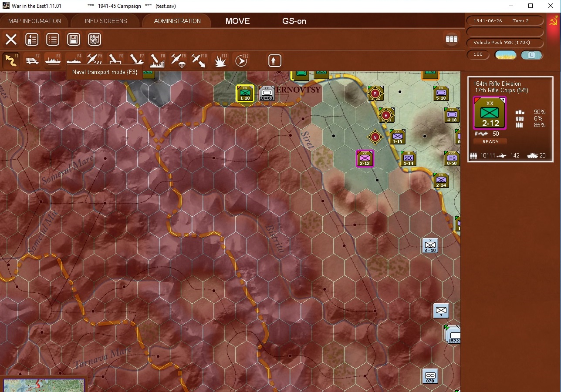561x392 pixels.
Task: Select the 0?0 unit counter
Action: click(x=430, y=376)
